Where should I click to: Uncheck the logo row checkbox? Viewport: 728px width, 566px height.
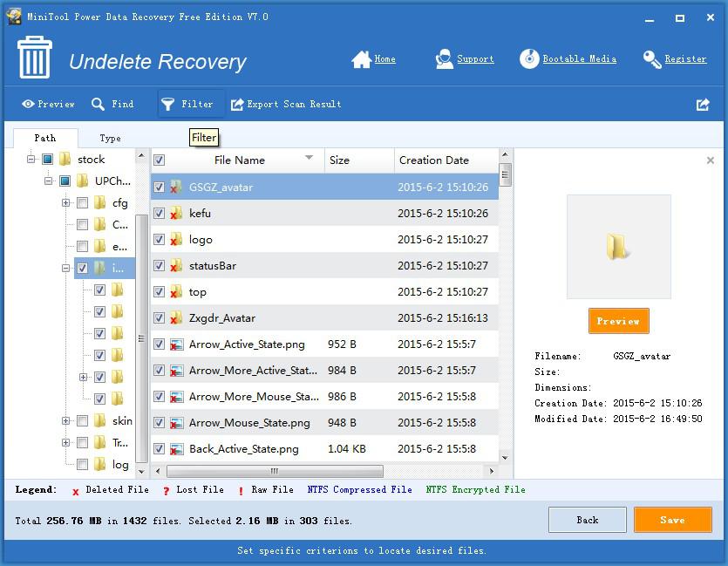click(159, 239)
